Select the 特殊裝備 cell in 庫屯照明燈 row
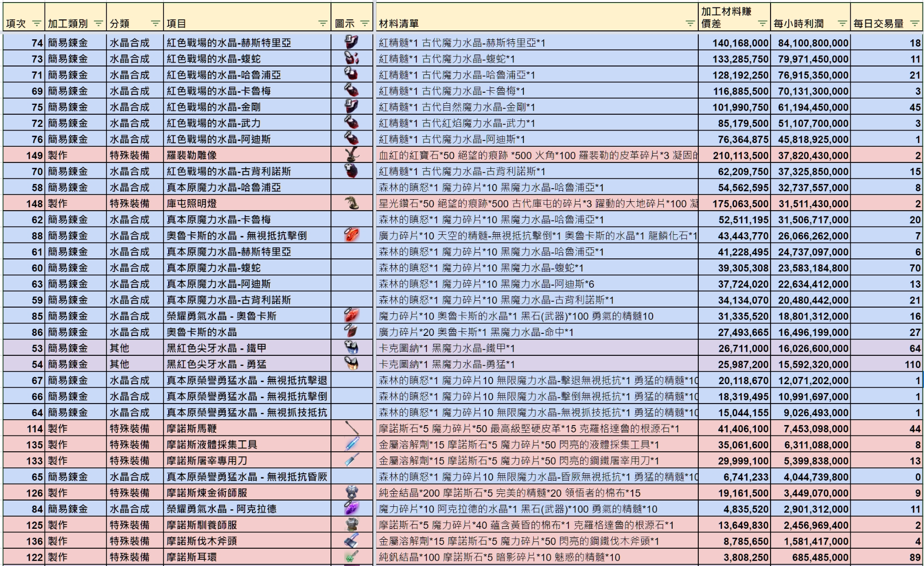This screenshot has height=566, width=924. point(135,203)
